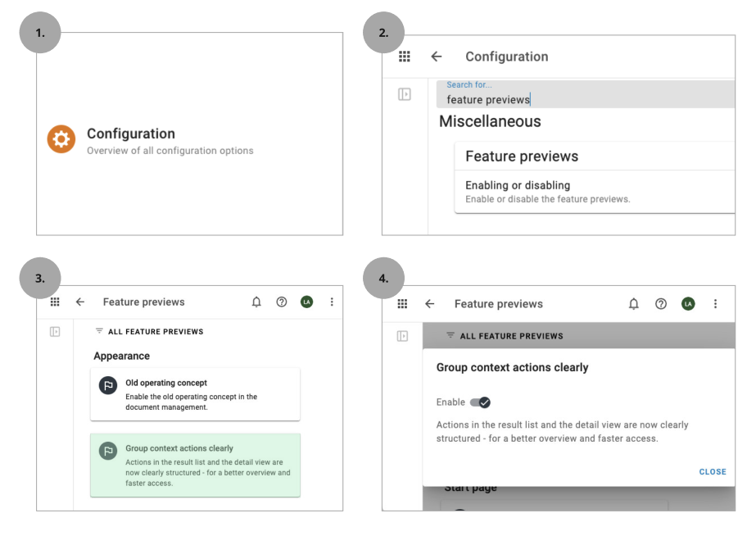
Task: Click the app grid icon in panel 2
Action: click(405, 57)
